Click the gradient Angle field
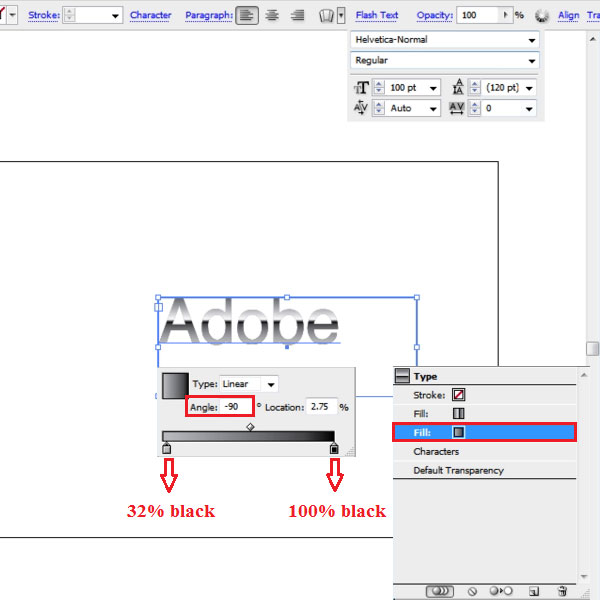 (236, 406)
